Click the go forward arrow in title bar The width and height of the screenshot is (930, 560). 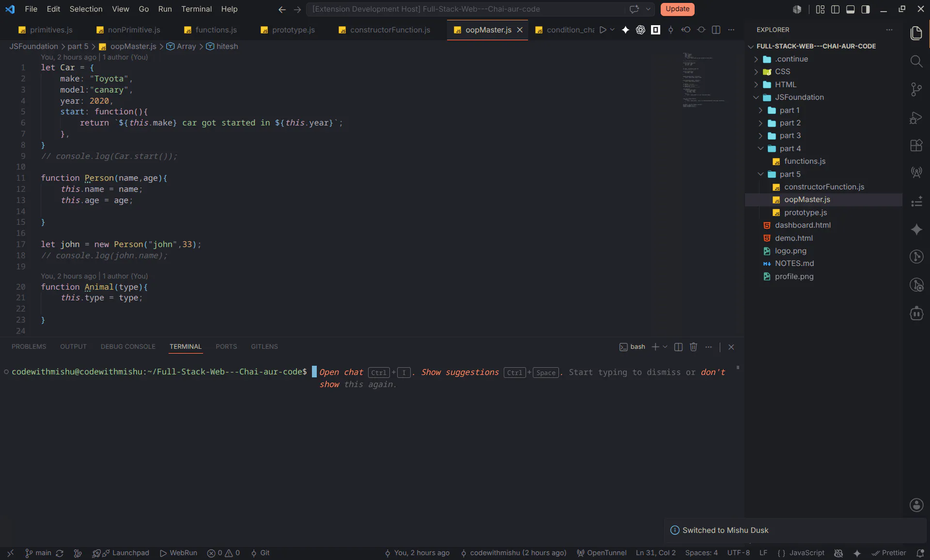click(x=297, y=9)
